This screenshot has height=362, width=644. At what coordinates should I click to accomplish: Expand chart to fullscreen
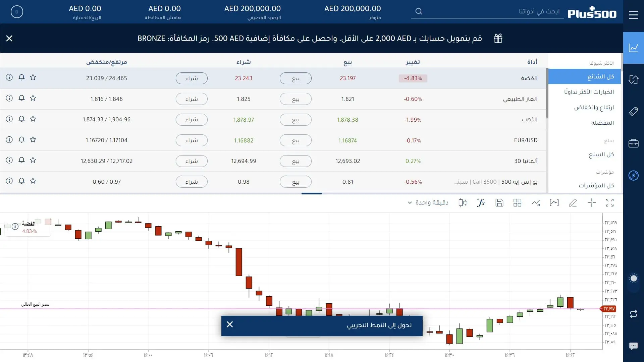(x=609, y=203)
